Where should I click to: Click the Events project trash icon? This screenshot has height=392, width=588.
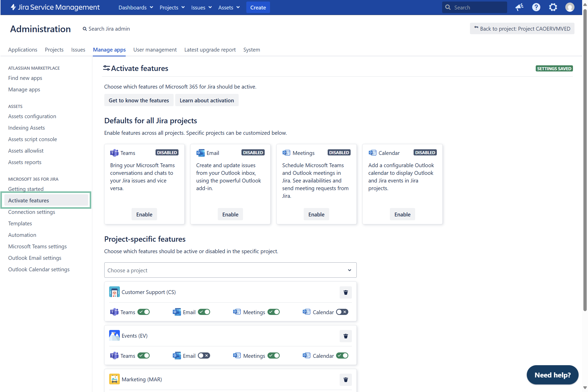(346, 336)
